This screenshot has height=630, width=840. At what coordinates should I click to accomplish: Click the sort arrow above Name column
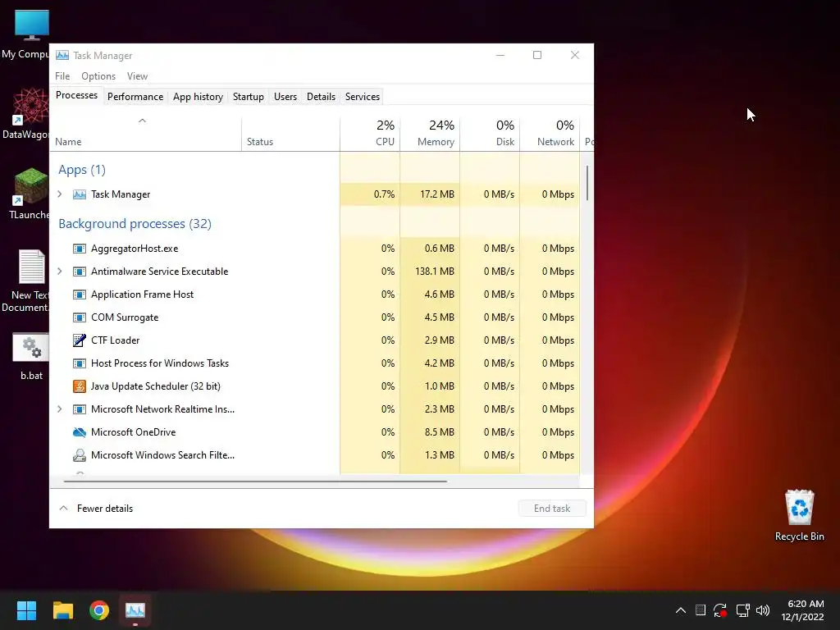point(142,121)
